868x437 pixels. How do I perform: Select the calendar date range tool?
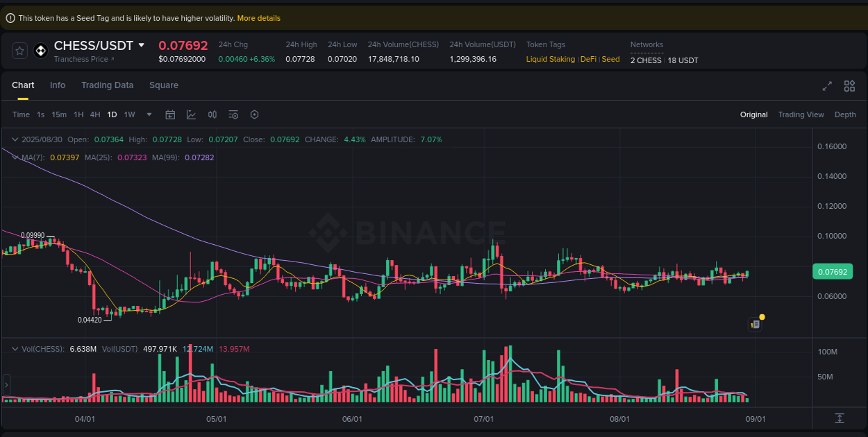coord(170,114)
